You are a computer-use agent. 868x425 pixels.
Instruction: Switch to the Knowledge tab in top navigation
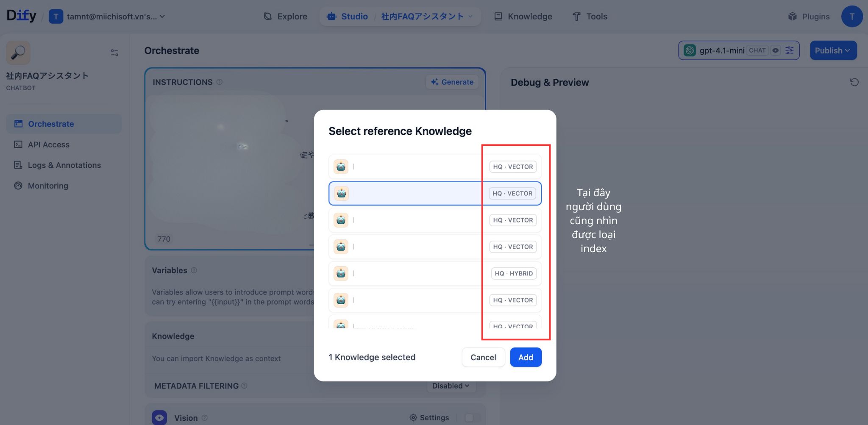pos(529,16)
